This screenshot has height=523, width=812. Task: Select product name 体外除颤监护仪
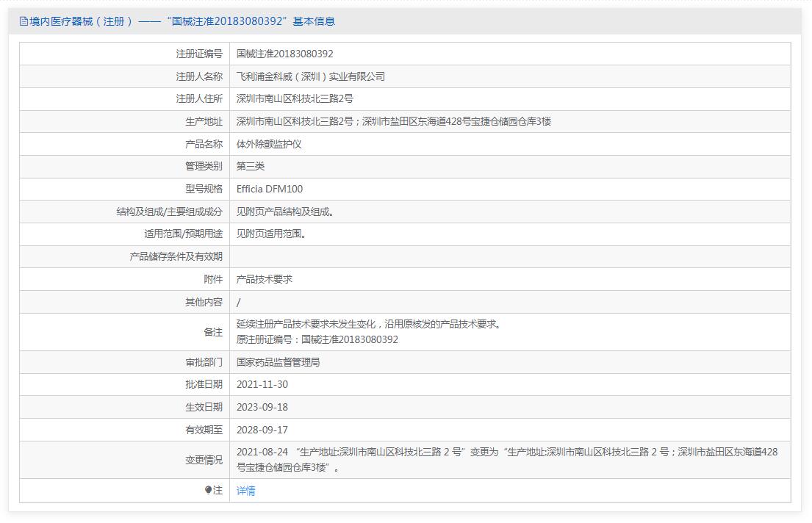[x=269, y=144]
